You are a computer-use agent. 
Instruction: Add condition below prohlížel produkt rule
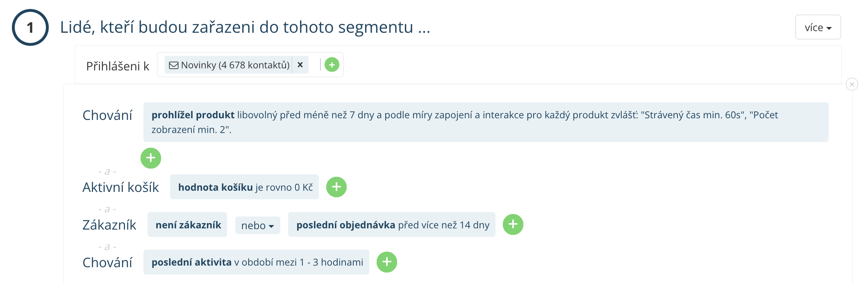pyautogui.click(x=151, y=158)
